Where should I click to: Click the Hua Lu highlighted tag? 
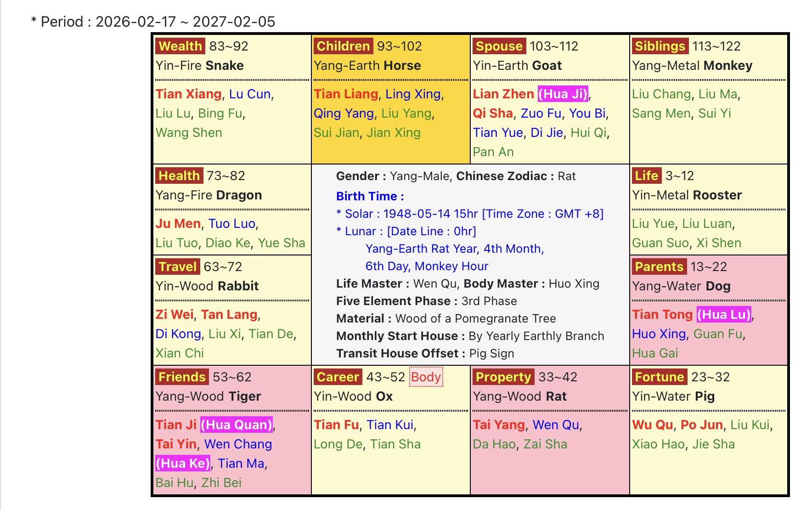coord(723,314)
